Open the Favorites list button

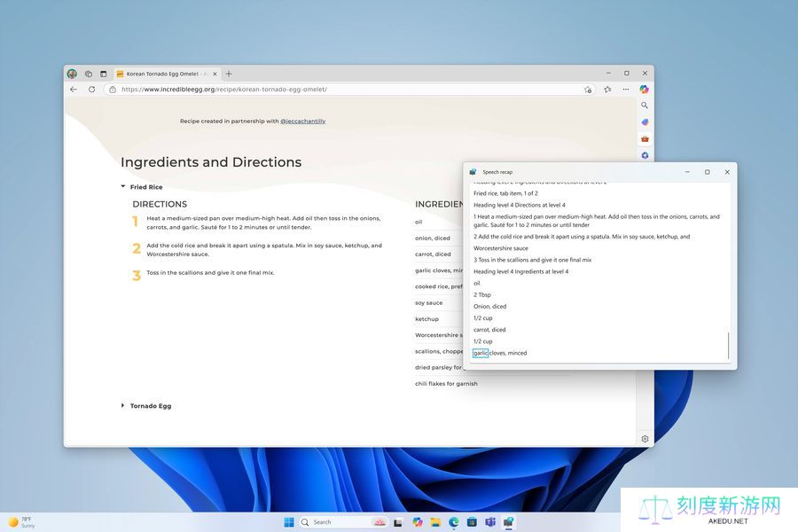[607, 89]
